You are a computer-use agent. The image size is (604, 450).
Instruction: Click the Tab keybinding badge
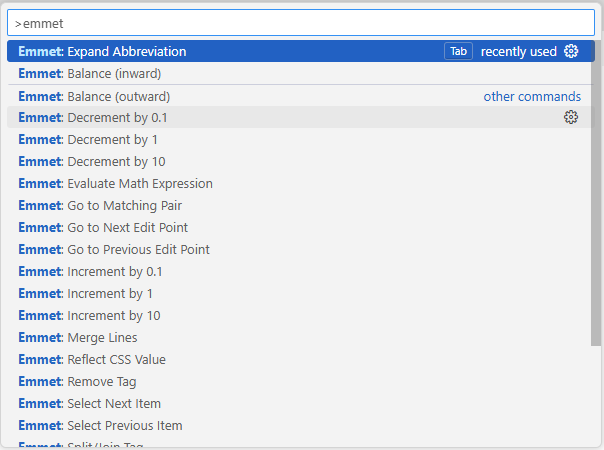(458, 51)
